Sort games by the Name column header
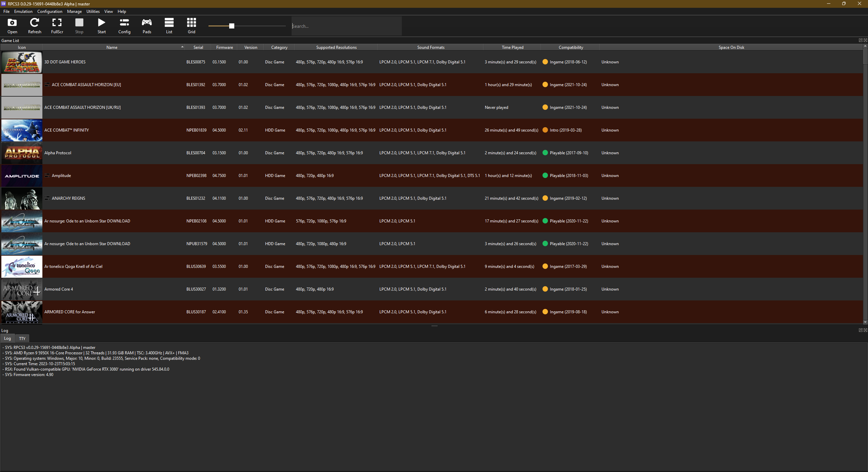The image size is (868, 472). pos(112,47)
